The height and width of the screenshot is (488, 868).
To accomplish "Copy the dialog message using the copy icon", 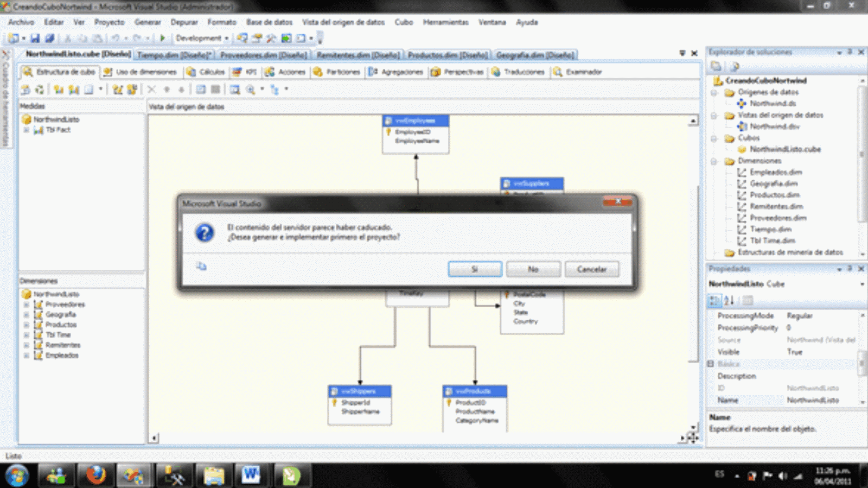I will point(201,266).
